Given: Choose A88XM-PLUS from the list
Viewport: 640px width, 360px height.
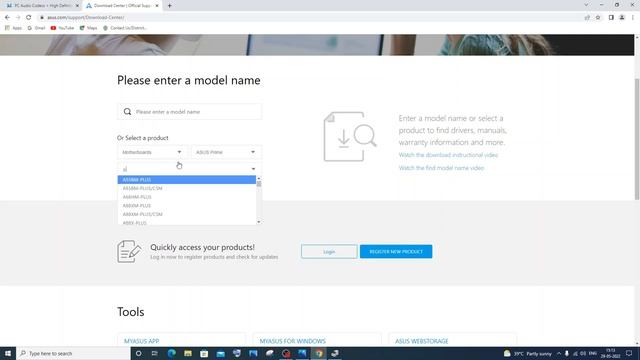Looking at the screenshot, I should tap(187, 206).
